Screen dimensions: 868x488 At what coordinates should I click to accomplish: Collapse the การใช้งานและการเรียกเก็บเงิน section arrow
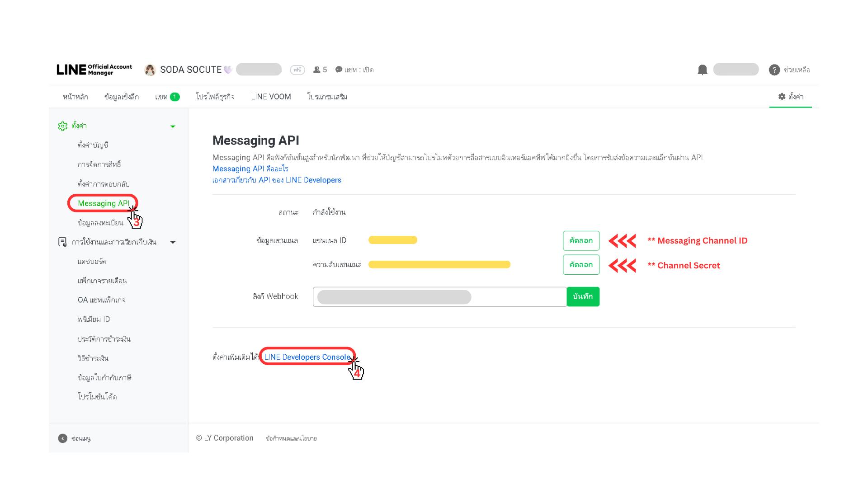[173, 243]
